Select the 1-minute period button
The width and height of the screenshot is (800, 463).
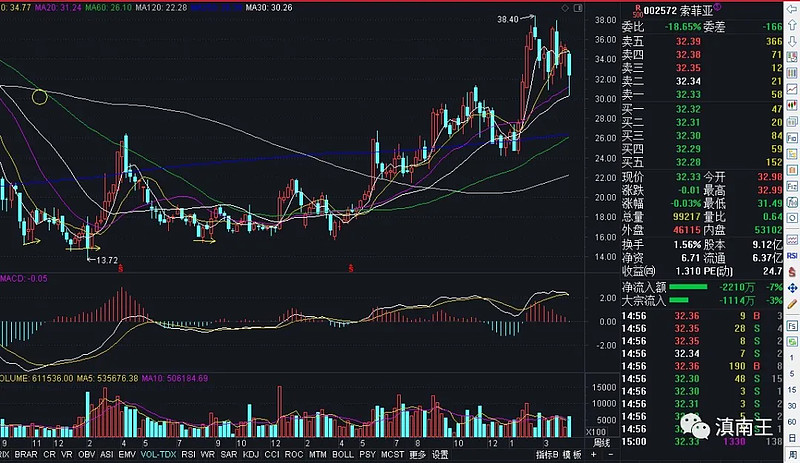[x=792, y=358]
